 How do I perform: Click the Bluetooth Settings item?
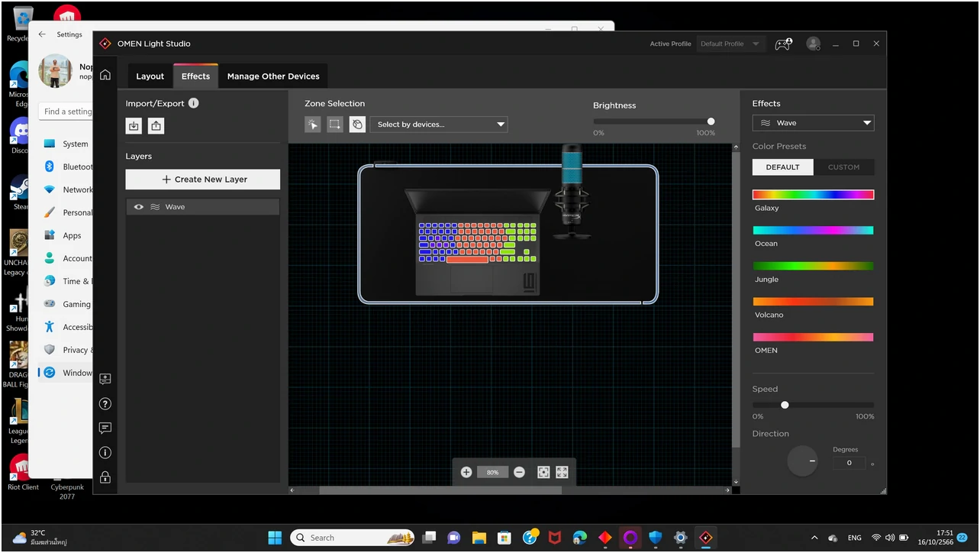67,167
